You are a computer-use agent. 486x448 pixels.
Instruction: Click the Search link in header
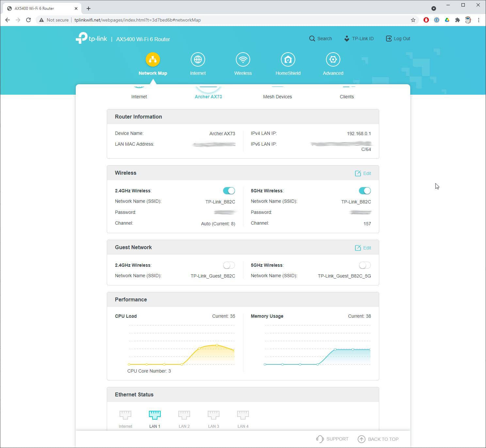point(325,39)
